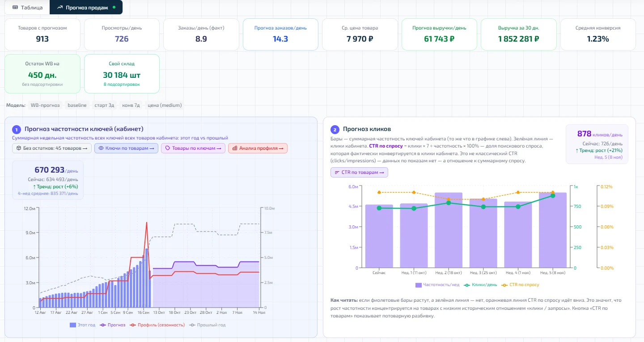Click the 878 кликов/день summary box
This screenshot has width=644, height=342.
597,144
